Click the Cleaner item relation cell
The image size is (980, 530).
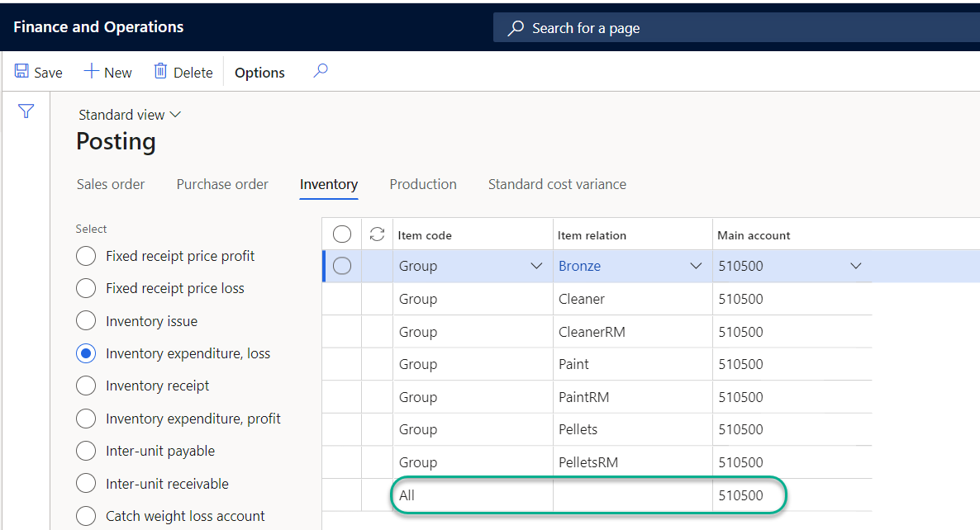coord(632,299)
